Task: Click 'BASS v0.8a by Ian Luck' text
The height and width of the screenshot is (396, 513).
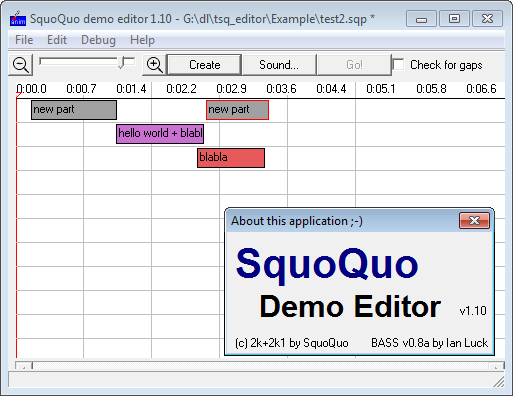Action: click(429, 343)
